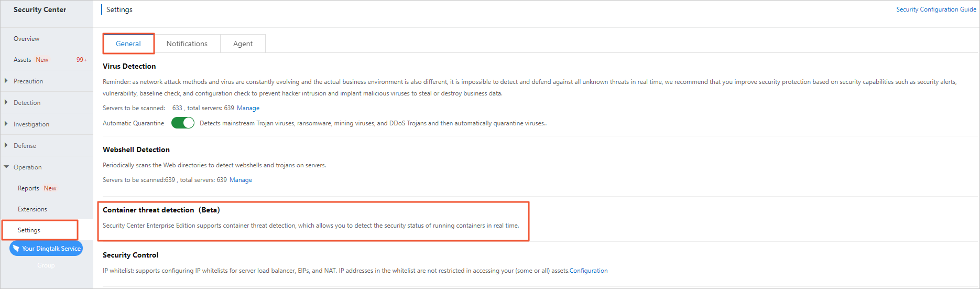The width and height of the screenshot is (980, 289).
Task: Expand the Defense menu arrow
Action: tap(6, 145)
